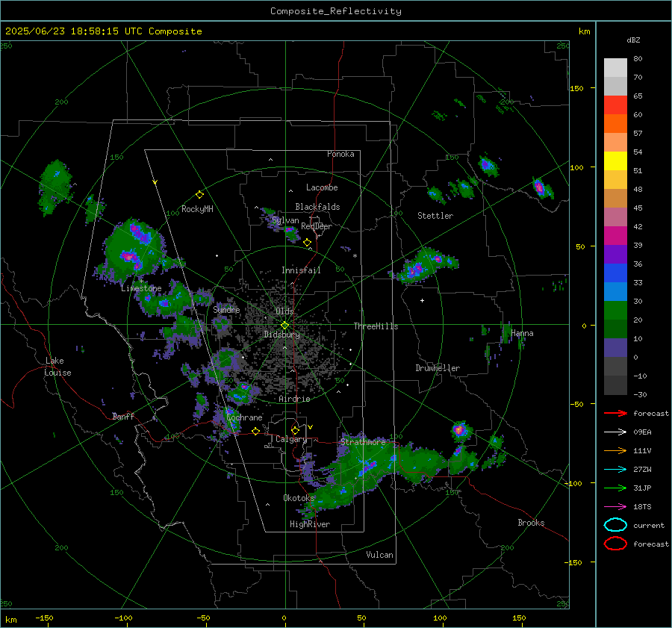Click the dBZ heading above the color scale

(633, 40)
